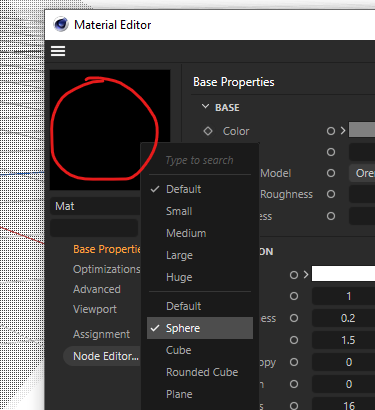The image size is (375, 410).
Task: Open the Base Properties tab in sidebar
Action: 107,249
